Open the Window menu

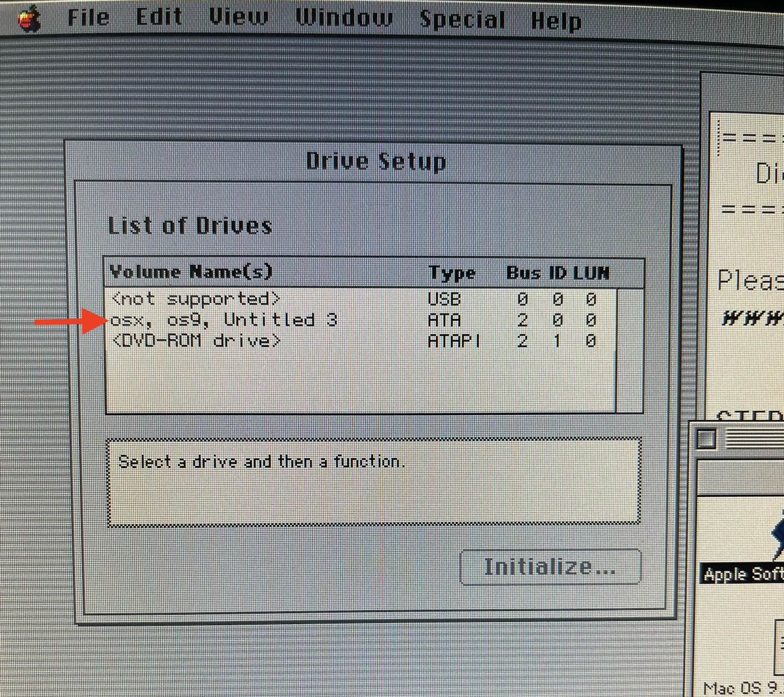point(344,18)
